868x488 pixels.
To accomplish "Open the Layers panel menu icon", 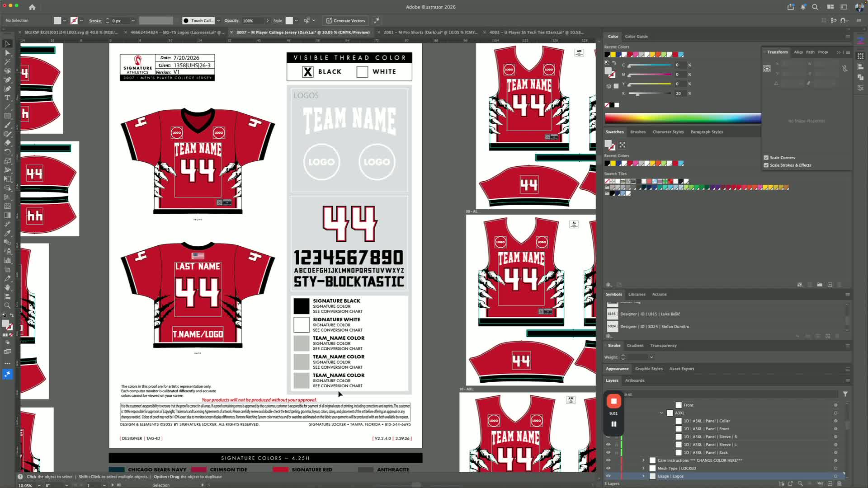I will (x=848, y=380).
